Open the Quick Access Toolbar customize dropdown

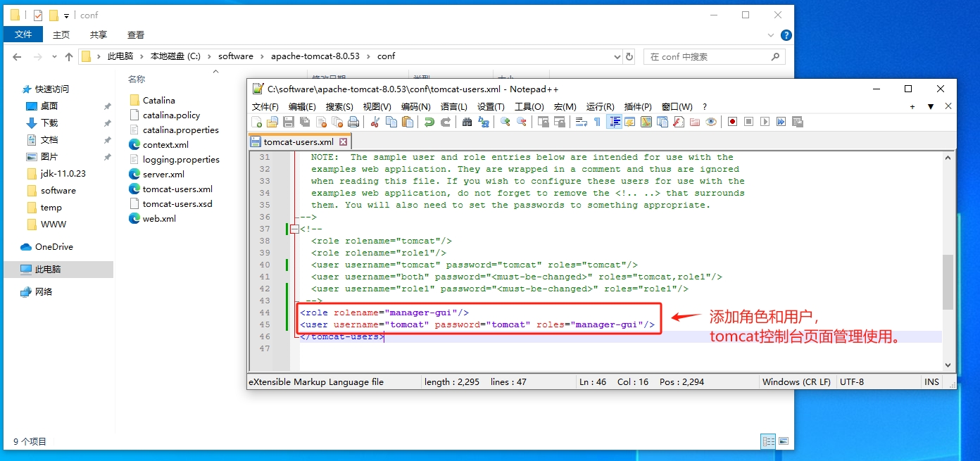click(66, 15)
